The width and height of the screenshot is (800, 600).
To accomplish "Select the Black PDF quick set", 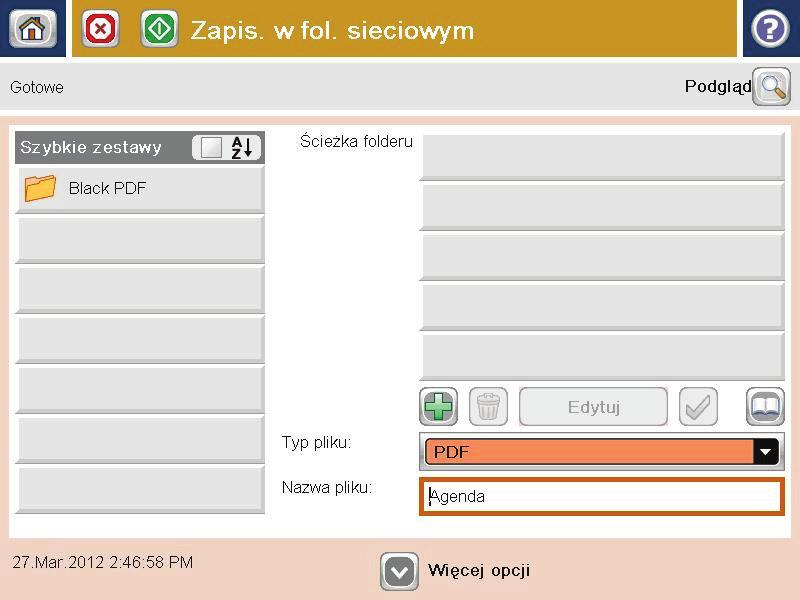I will click(x=140, y=189).
